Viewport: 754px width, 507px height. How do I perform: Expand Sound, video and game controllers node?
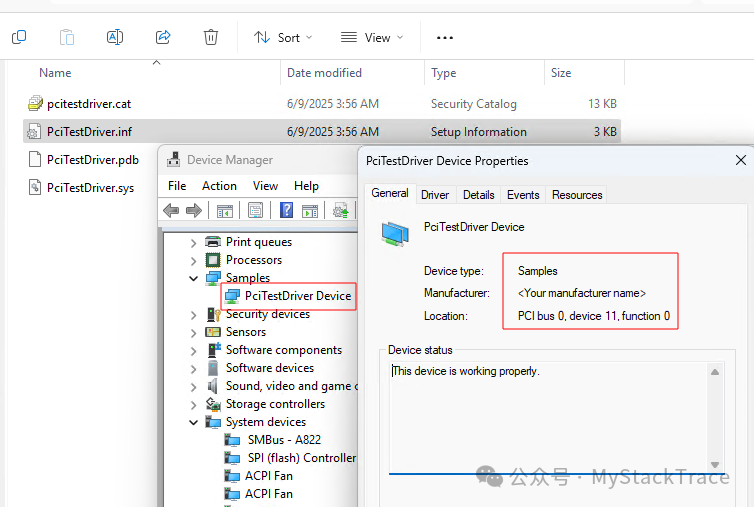click(193, 387)
